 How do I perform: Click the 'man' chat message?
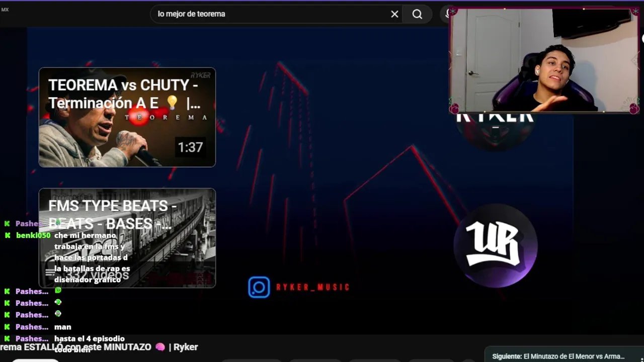coord(63,327)
